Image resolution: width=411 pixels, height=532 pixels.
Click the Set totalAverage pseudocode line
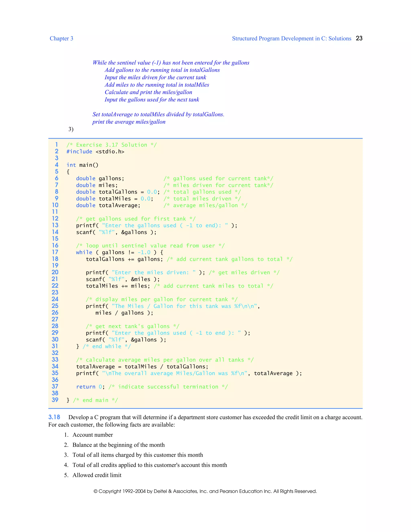point(158,114)
